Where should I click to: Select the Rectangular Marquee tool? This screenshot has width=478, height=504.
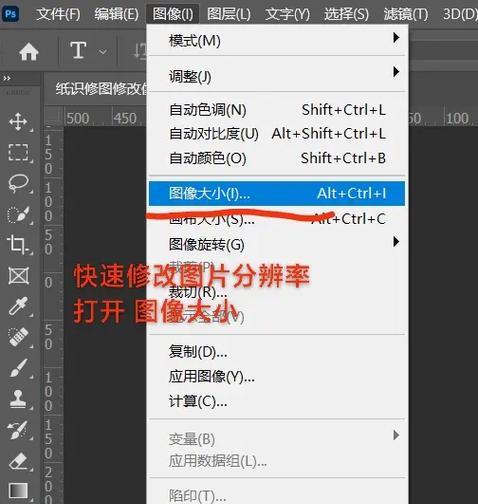18,152
